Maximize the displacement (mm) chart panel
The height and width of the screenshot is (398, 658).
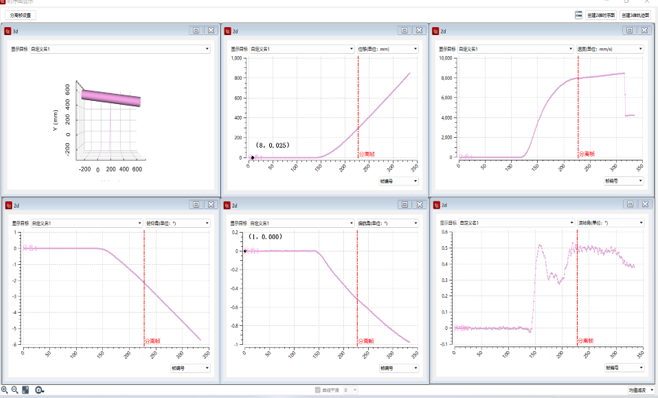[x=405, y=30]
